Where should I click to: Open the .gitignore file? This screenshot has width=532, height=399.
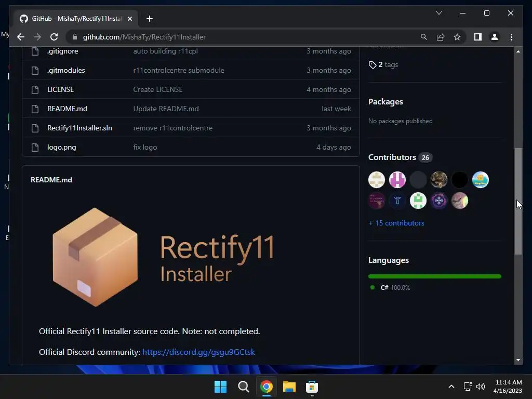[63, 51]
